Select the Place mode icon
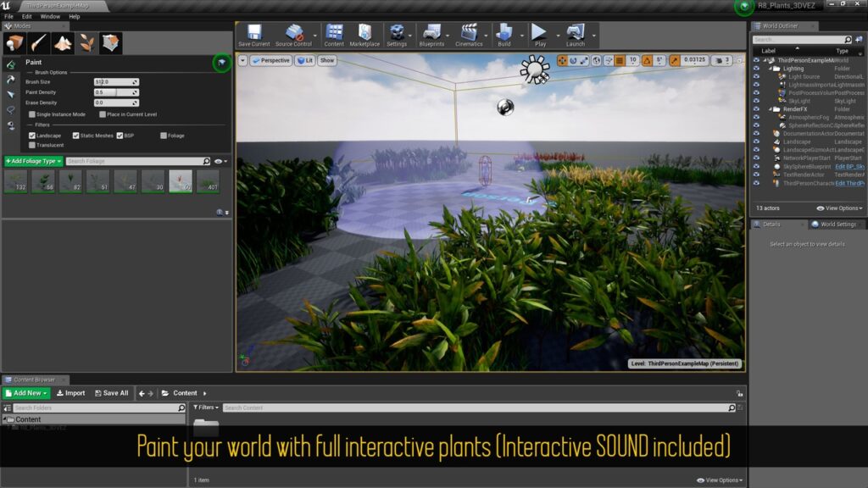The height and width of the screenshot is (488, 868). tap(16, 43)
